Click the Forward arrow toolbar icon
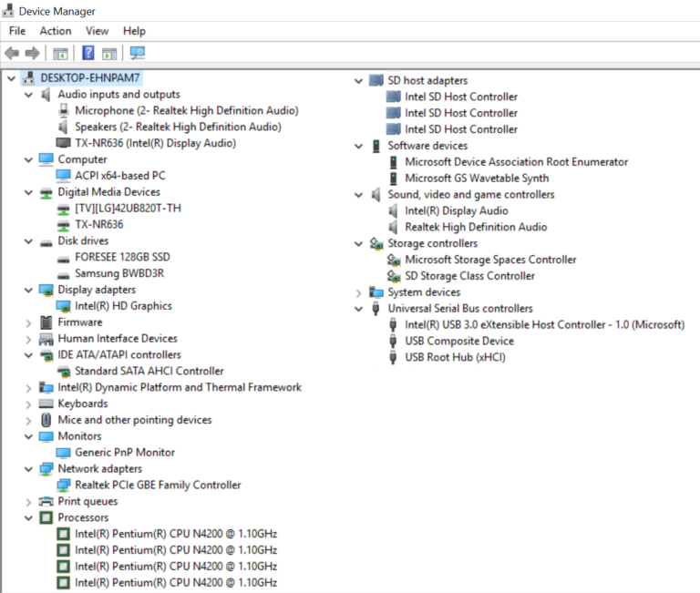This screenshot has width=700, height=593. (x=32, y=54)
